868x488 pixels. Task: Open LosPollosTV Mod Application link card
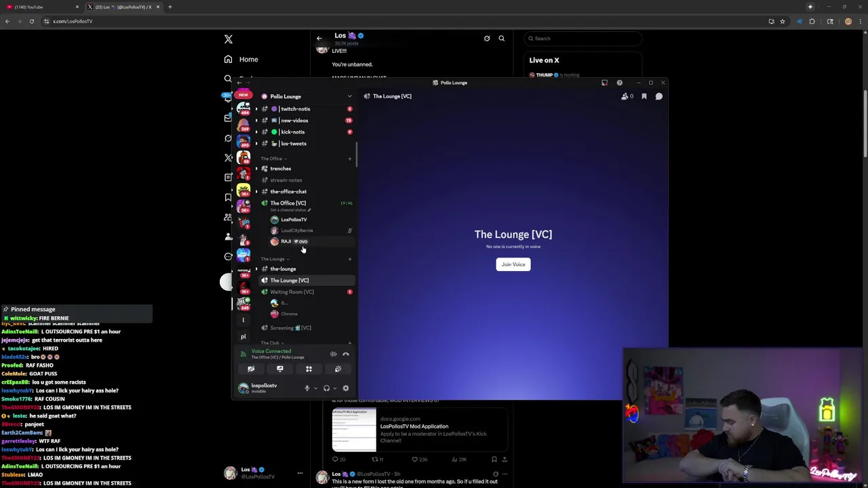point(420,430)
